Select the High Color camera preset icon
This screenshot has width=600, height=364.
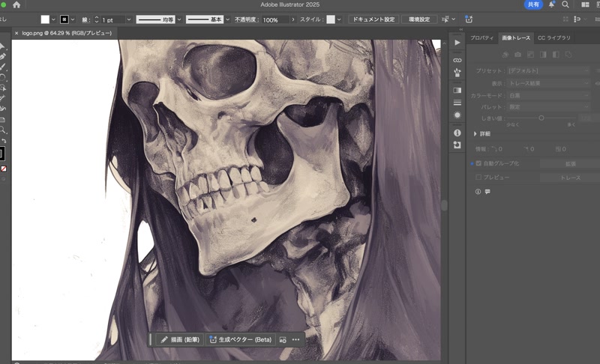[x=517, y=55]
